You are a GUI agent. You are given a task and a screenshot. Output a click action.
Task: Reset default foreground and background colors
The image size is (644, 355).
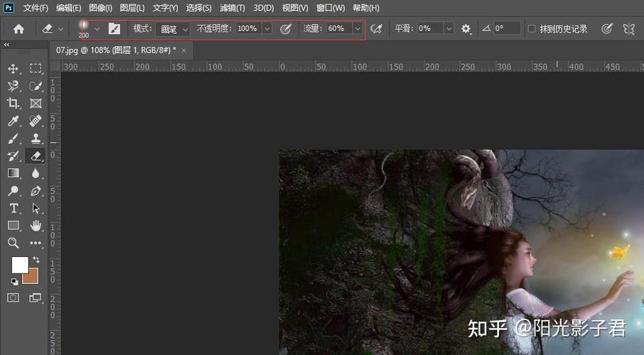click(x=14, y=281)
